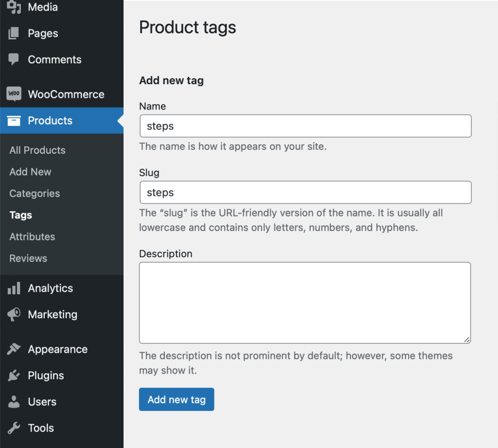Open Appearance via the paintbrush icon

tap(14, 349)
